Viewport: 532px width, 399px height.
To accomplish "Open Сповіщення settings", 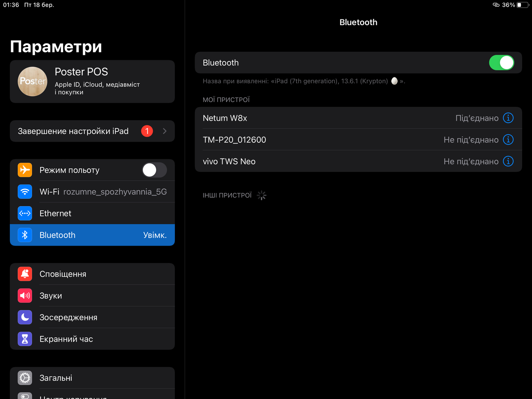I will (92, 274).
